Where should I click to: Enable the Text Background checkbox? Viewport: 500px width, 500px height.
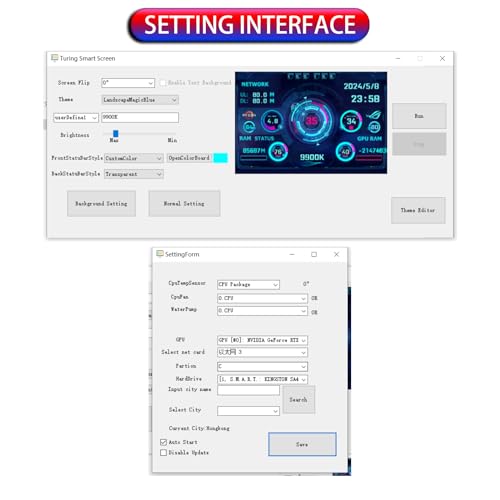(x=162, y=83)
